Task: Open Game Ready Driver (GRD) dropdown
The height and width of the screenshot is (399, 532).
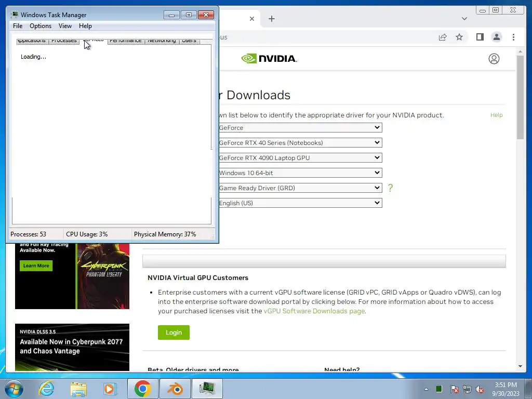Action: [300, 188]
